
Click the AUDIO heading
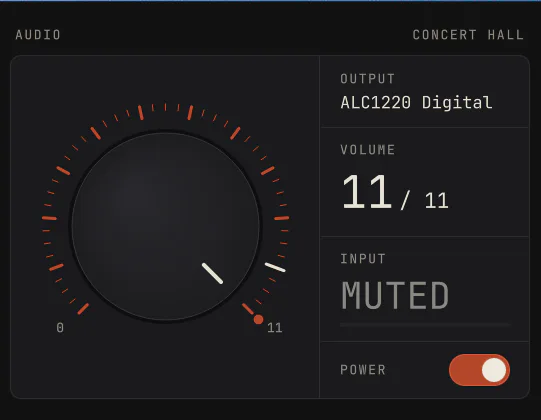coord(38,35)
